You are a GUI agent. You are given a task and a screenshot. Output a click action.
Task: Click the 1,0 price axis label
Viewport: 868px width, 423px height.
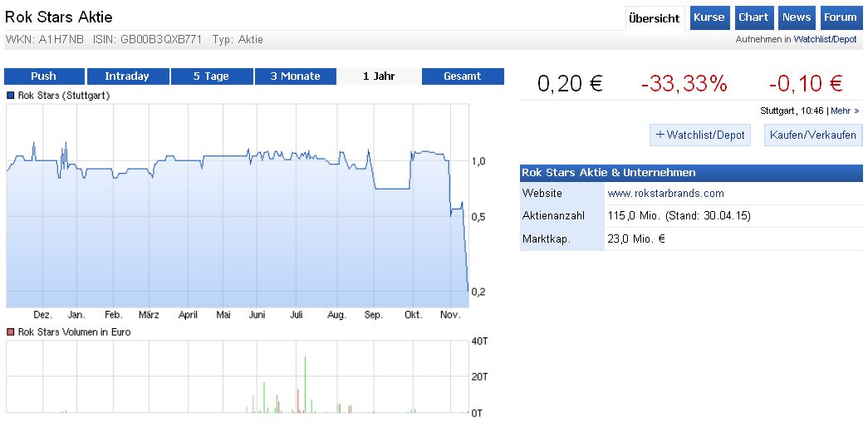point(479,161)
